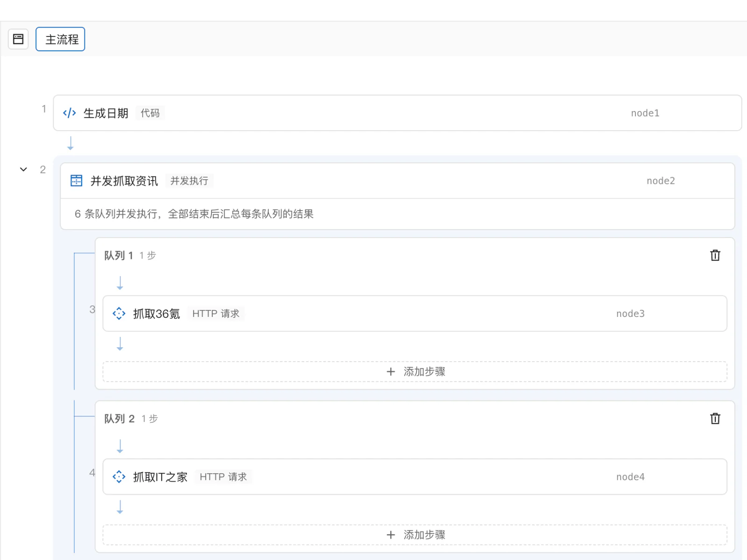Open the 抓取IT之家 node
The height and width of the screenshot is (560, 747).
415,477
